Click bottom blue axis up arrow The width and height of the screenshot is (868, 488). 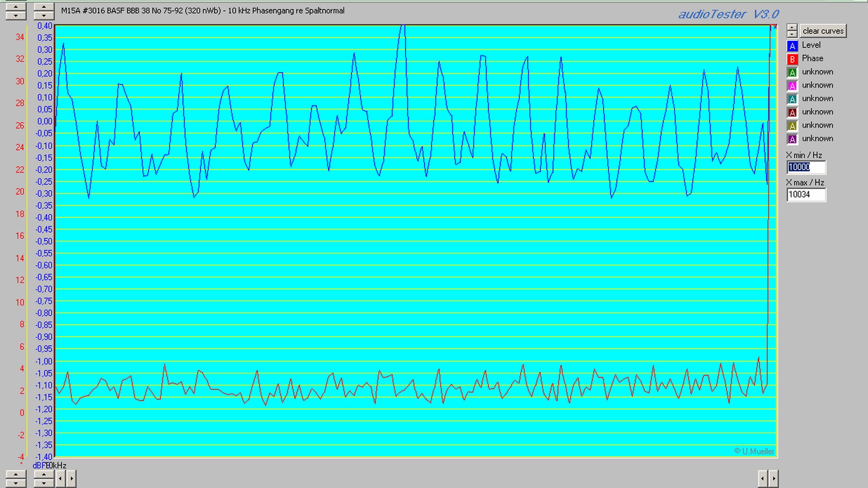tap(44, 474)
